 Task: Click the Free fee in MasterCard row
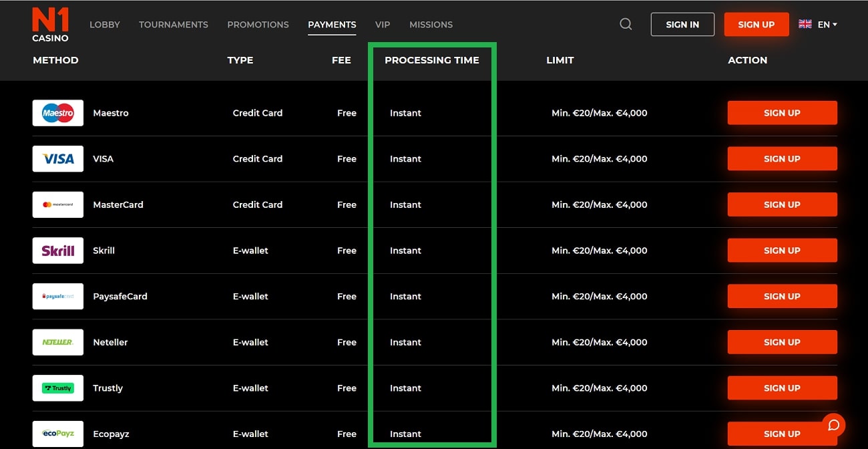(347, 204)
